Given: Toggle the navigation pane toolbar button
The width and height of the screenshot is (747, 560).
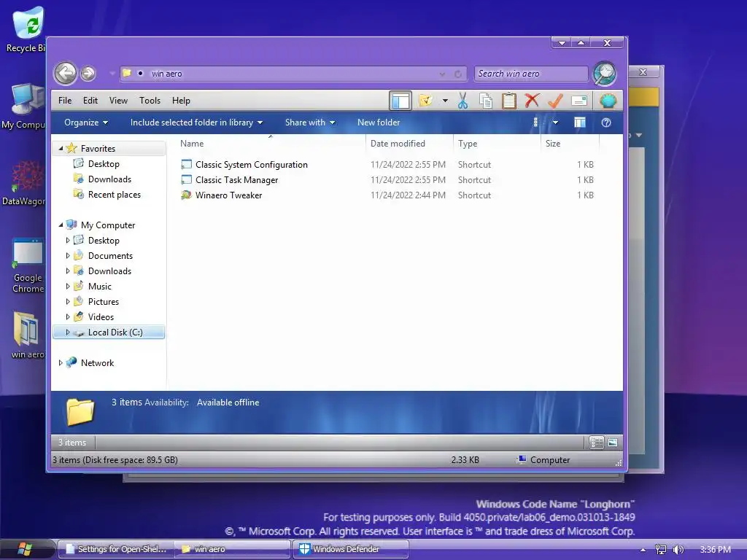Looking at the screenshot, I should pos(400,101).
